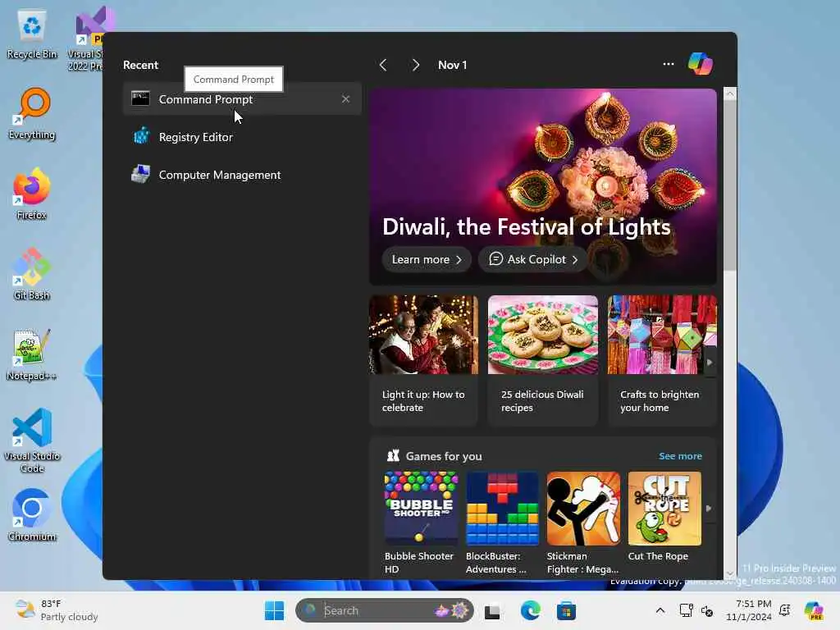Open the Everything search desktop shortcut

(32, 113)
